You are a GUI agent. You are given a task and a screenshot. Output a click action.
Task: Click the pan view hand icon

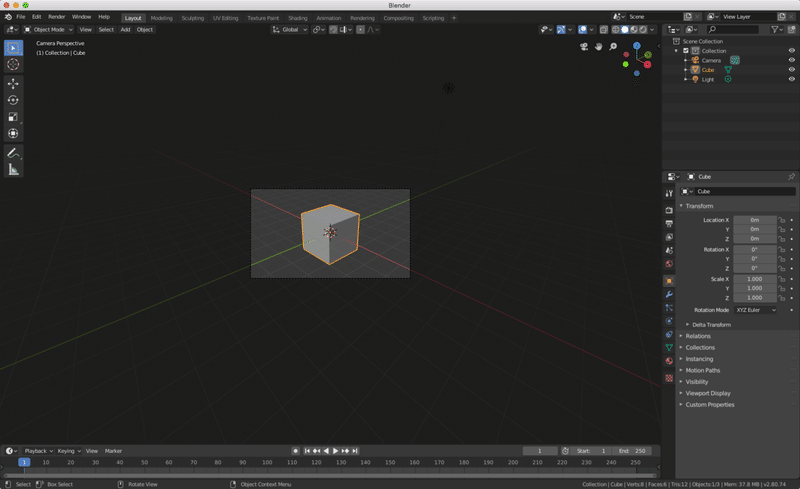(x=599, y=47)
